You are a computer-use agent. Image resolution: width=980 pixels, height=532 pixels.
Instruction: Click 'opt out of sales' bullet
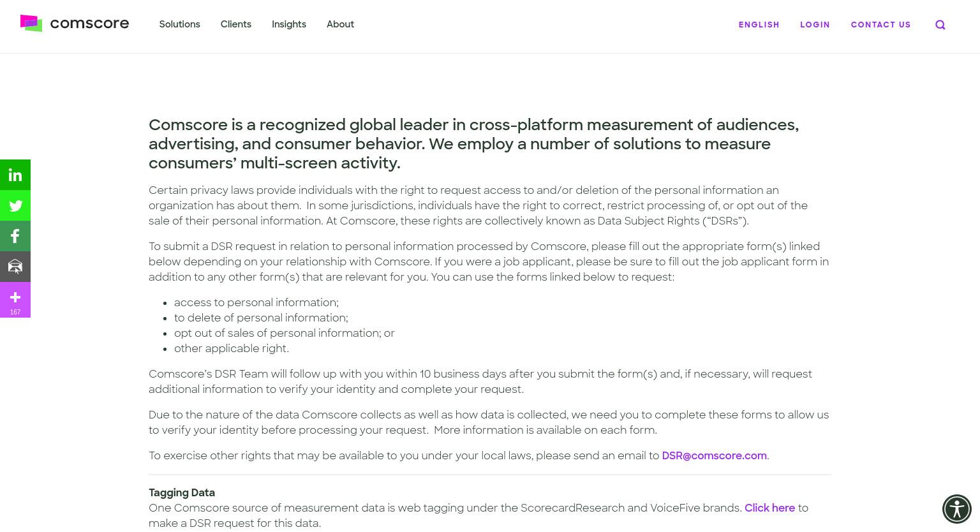tap(285, 333)
